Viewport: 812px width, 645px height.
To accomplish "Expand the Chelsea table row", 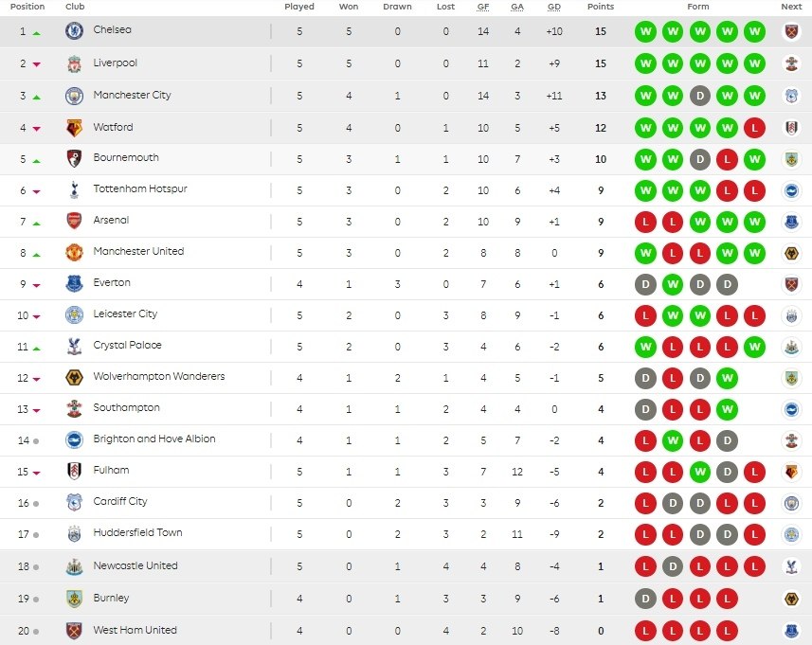I will click(x=406, y=31).
